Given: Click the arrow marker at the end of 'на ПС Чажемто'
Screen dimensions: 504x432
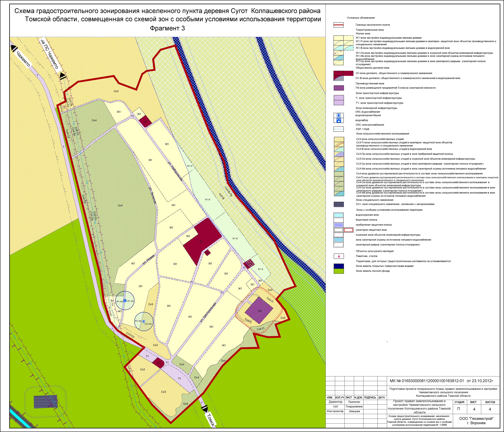Looking at the screenshot, I should pos(63,76).
